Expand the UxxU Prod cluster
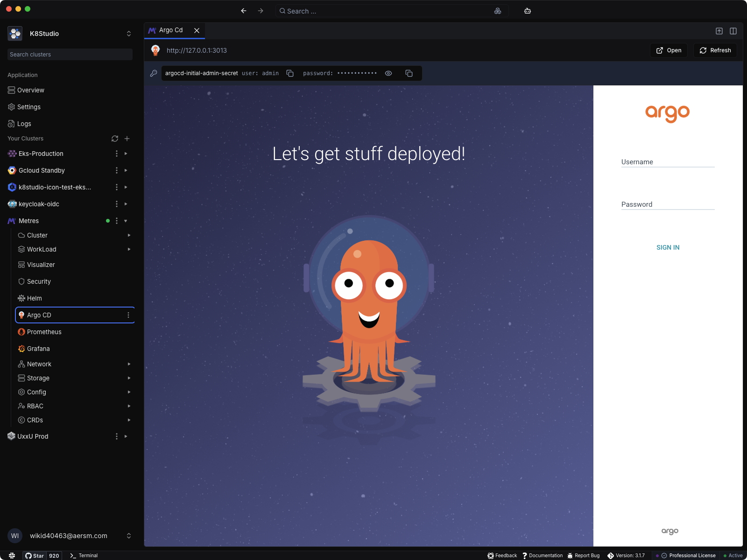 coord(126,436)
